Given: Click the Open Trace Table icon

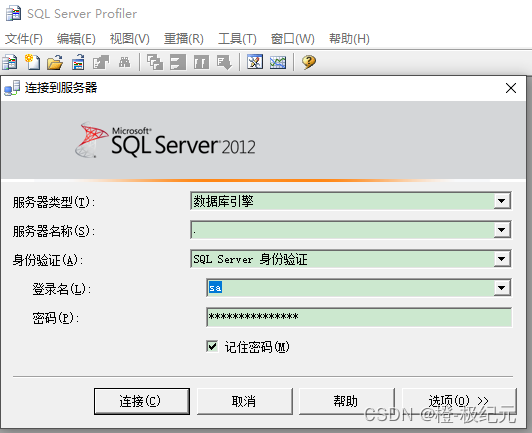Looking at the screenshot, I should (78, 62).
